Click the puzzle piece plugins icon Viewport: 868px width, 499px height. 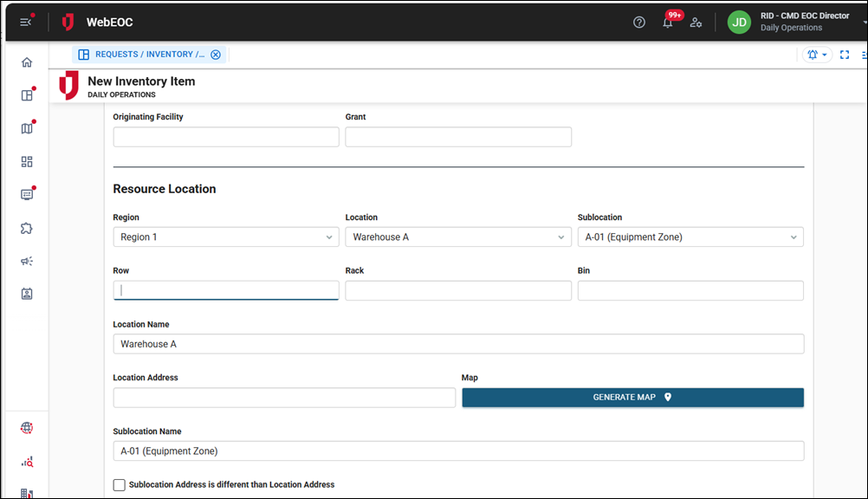pos(27,229)
